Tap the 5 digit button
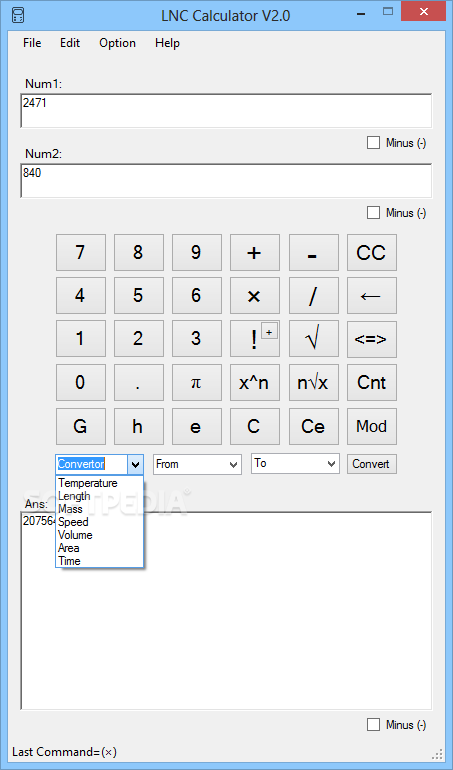Viewport: 453px width, 770px height. [139, 296]
